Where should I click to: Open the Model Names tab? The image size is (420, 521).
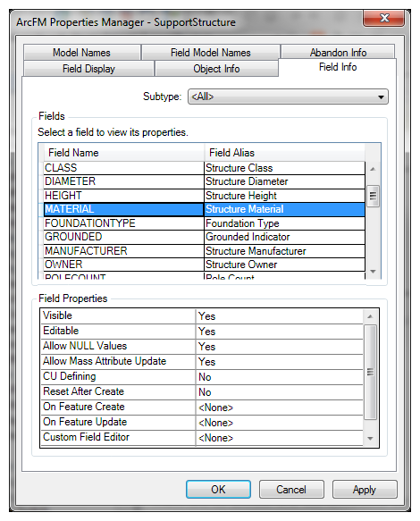(x=81, y=53)
